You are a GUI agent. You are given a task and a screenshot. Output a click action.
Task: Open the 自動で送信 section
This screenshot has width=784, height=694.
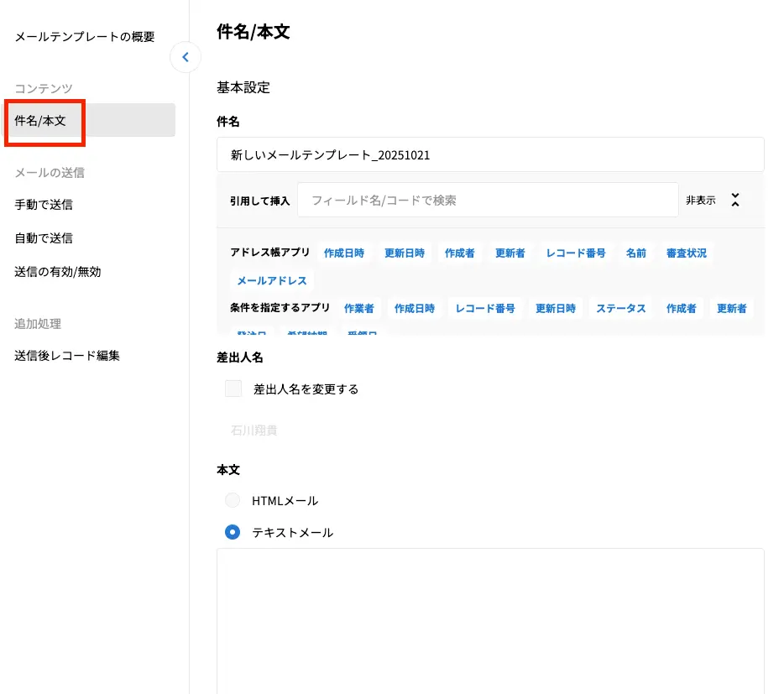pyautogui.click(x=44, y=238)
